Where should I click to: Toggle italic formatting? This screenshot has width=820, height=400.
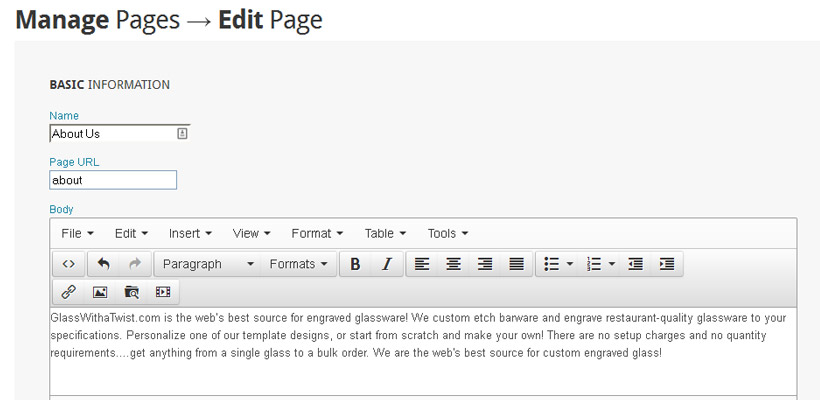click(x=386, y=264)
